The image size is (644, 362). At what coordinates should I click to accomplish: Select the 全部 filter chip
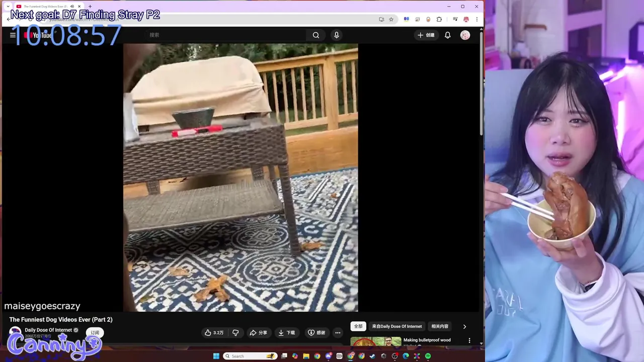358,326
